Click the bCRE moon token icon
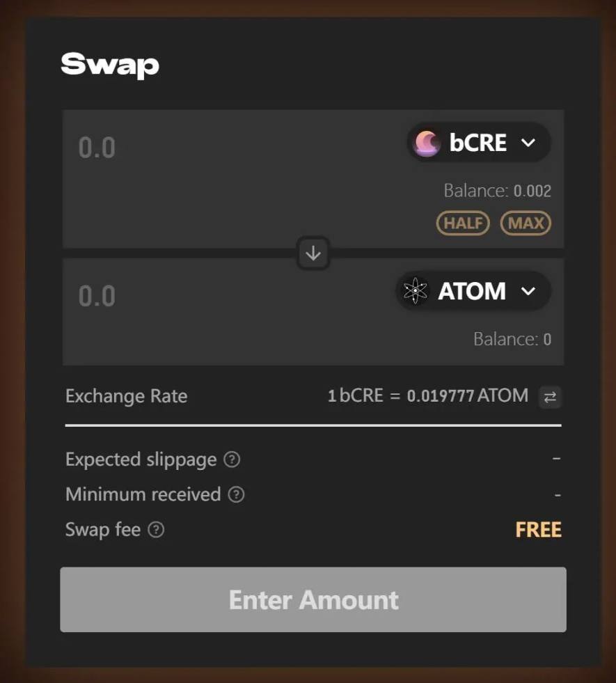616x683 pixels. point(427,143)
